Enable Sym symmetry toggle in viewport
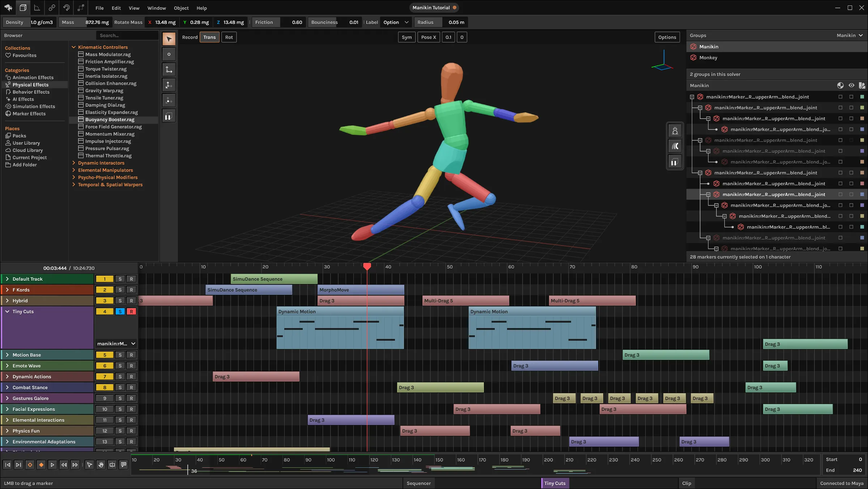868x489 pixels. (x=407, y=37)
